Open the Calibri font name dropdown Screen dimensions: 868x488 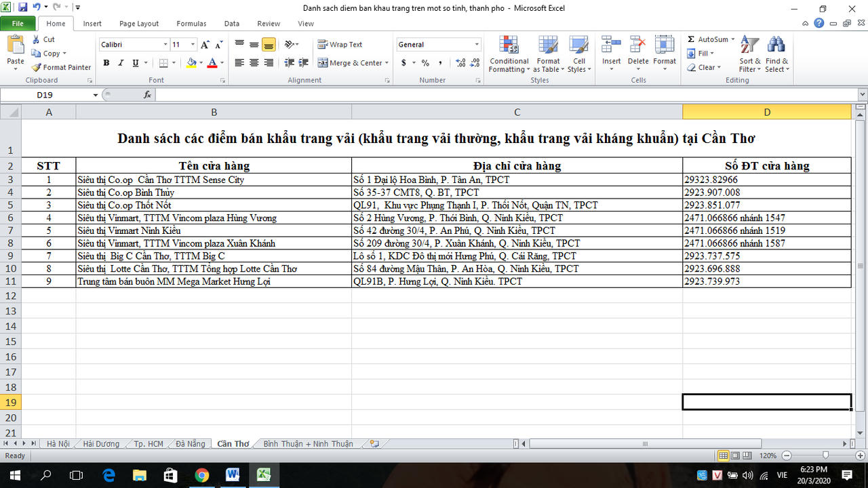pos(165,45)
